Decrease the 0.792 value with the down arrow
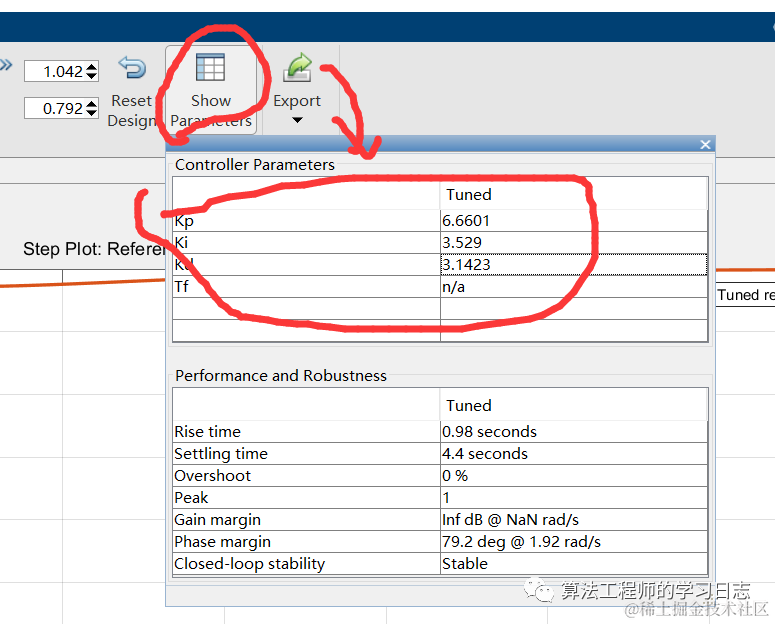 coord(91,112)
